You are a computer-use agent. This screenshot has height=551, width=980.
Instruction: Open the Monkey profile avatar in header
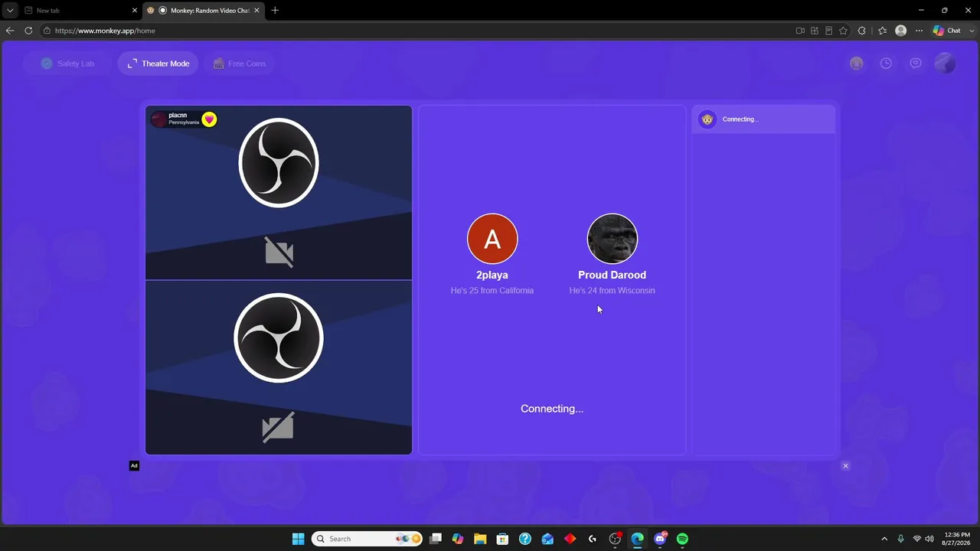[x=946, y=64]
